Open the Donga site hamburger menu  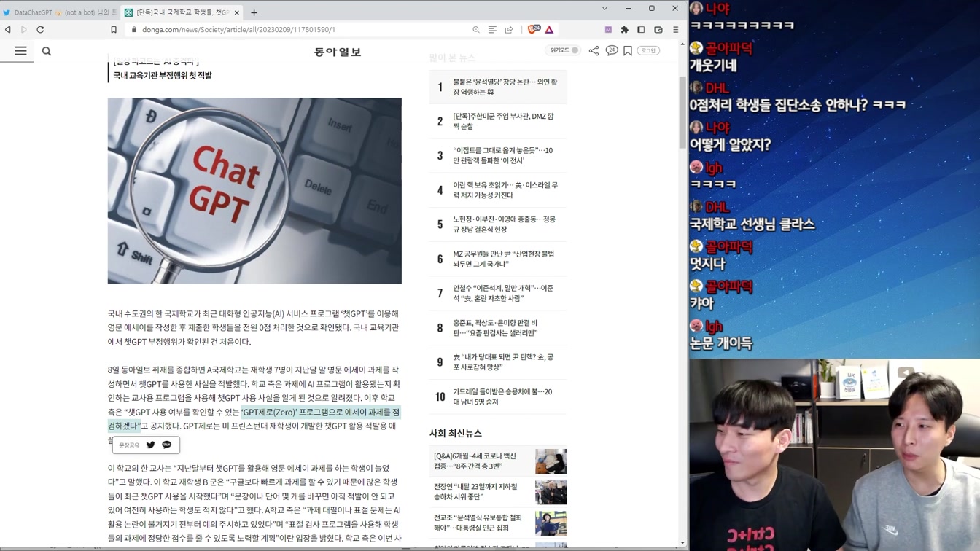(x=20, y=51)
